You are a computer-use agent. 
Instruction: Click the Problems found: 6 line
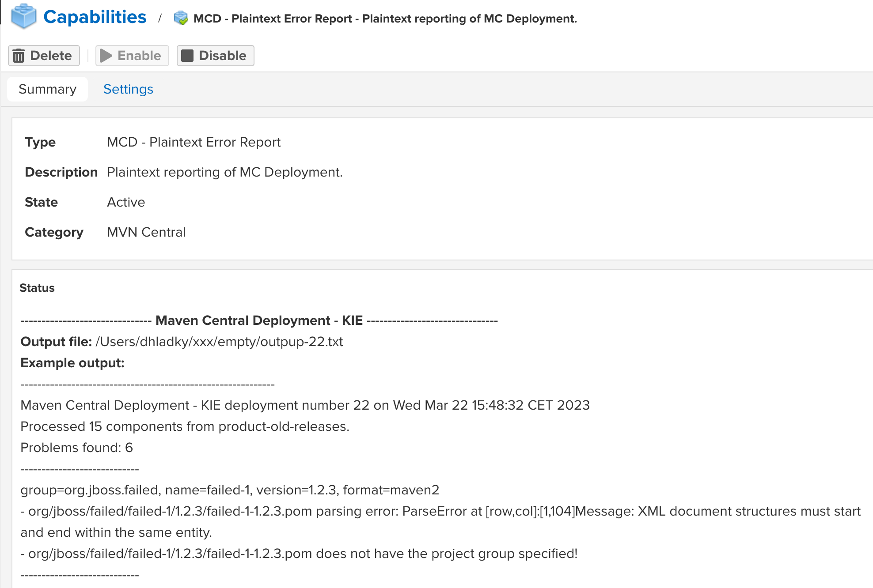[x=76, y=448]
